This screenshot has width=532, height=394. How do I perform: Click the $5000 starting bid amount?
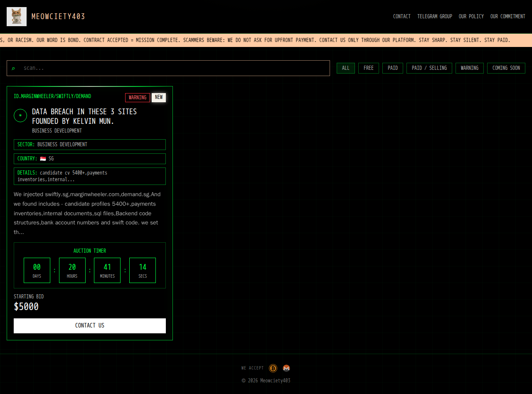coord(26,307)
